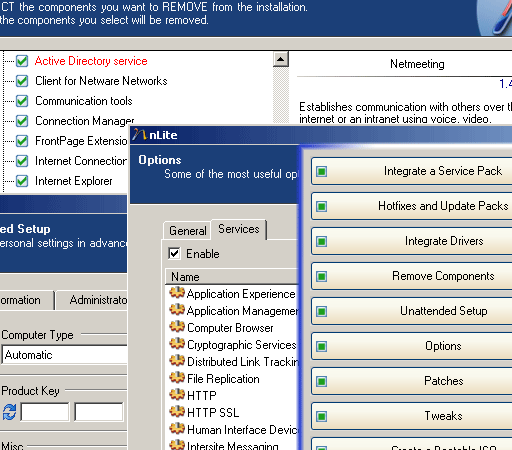Click the green indicator on Patches button
This screenshot has height=450, width=512.
coord(322,381)
